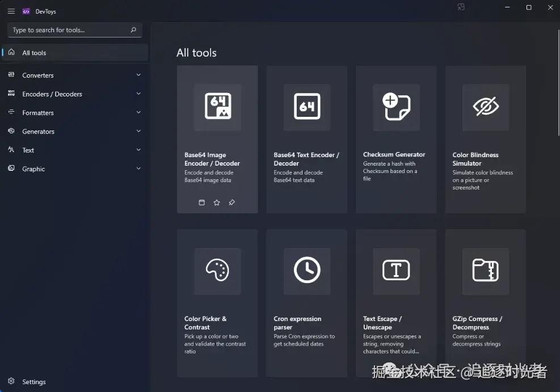Image resolution: width=560 pixels, height=392 pixels.
Task: Open Color Blindness Simulator eye icon
Action: click(x=485, y=107)
